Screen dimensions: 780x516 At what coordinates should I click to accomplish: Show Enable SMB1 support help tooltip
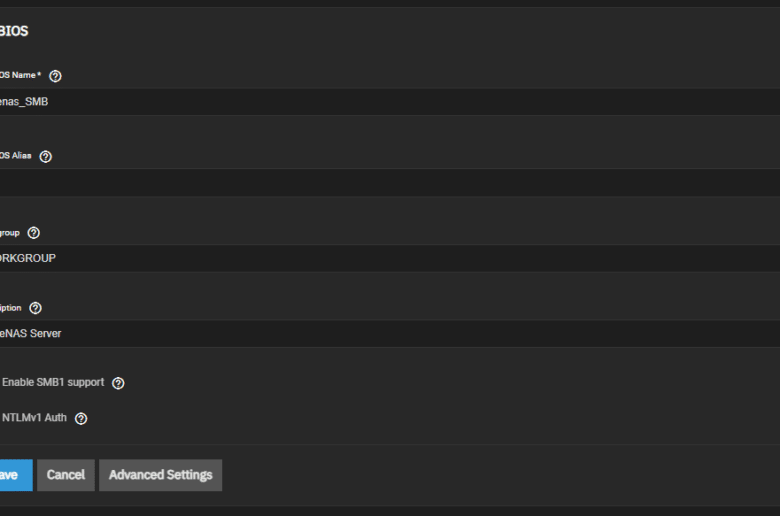tap(118, 383)
